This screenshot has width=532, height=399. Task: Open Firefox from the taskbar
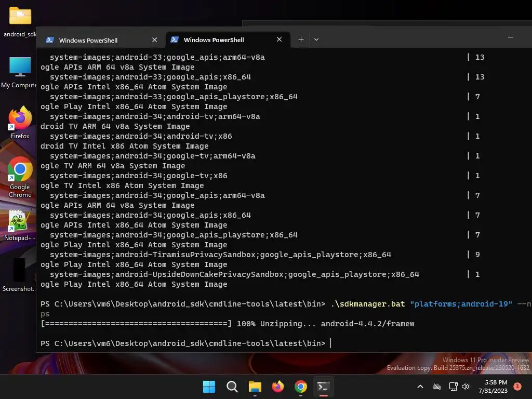[278, 387]
